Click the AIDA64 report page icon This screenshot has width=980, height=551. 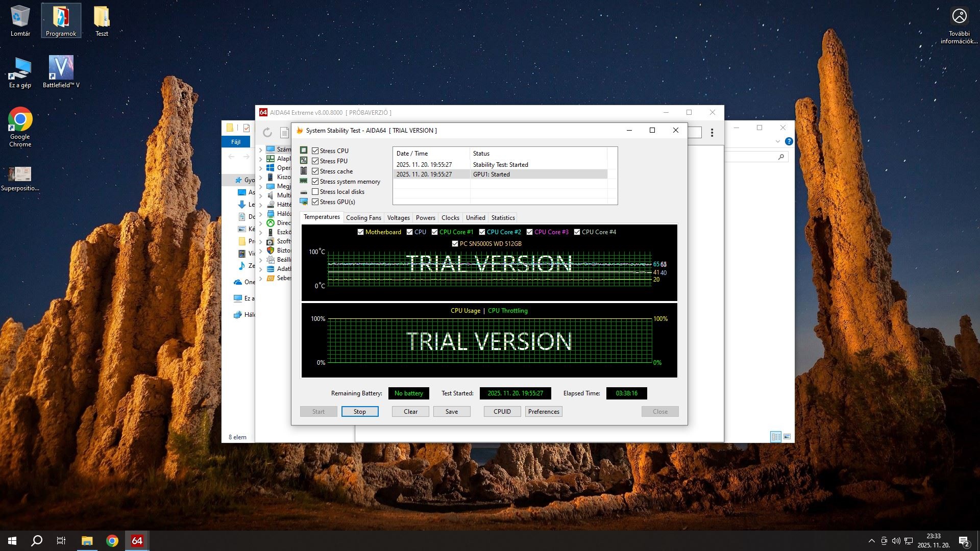284,133
